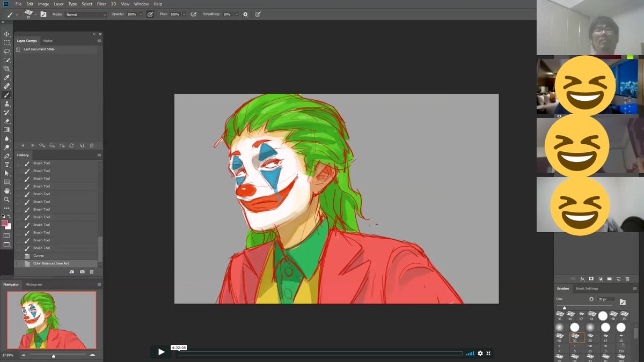Select the Eraser tool

(6, 121)
